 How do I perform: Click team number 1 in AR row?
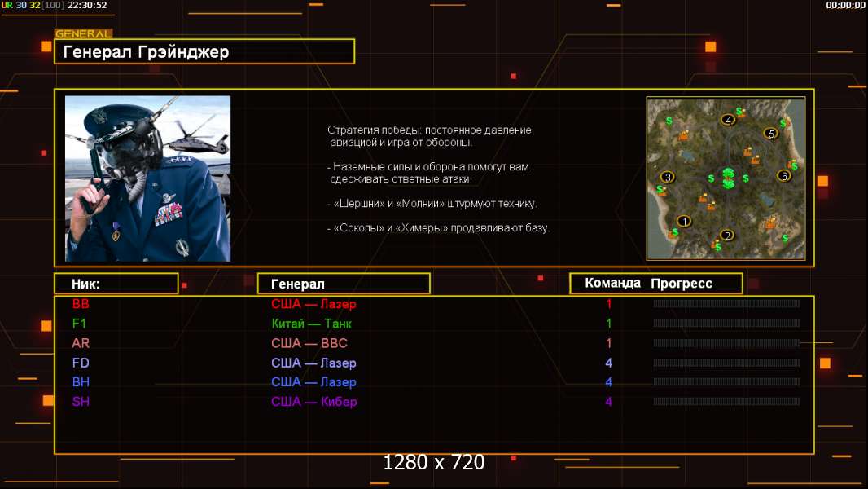(x=609, y=343)
